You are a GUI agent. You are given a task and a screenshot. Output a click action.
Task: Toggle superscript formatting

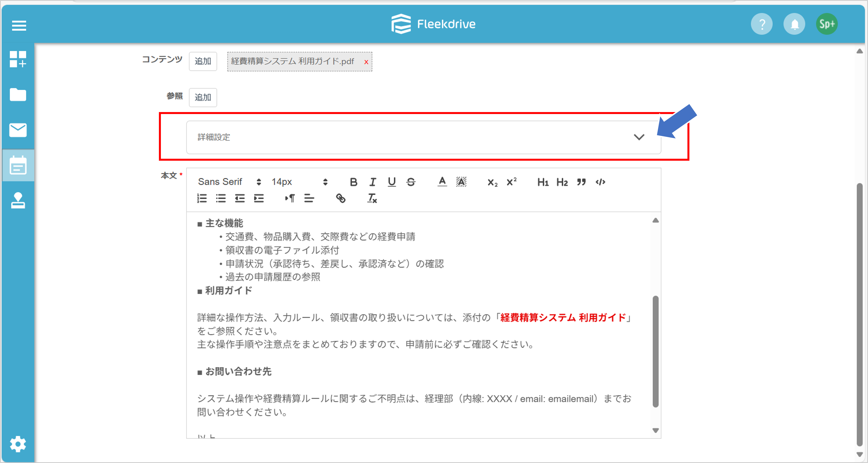tap(512, 182)
